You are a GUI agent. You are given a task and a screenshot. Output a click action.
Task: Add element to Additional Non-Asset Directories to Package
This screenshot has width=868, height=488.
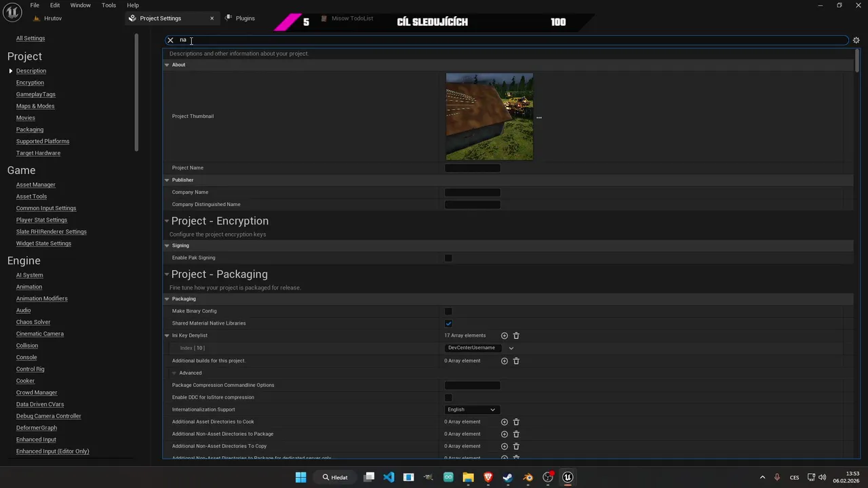coord(504,434)
